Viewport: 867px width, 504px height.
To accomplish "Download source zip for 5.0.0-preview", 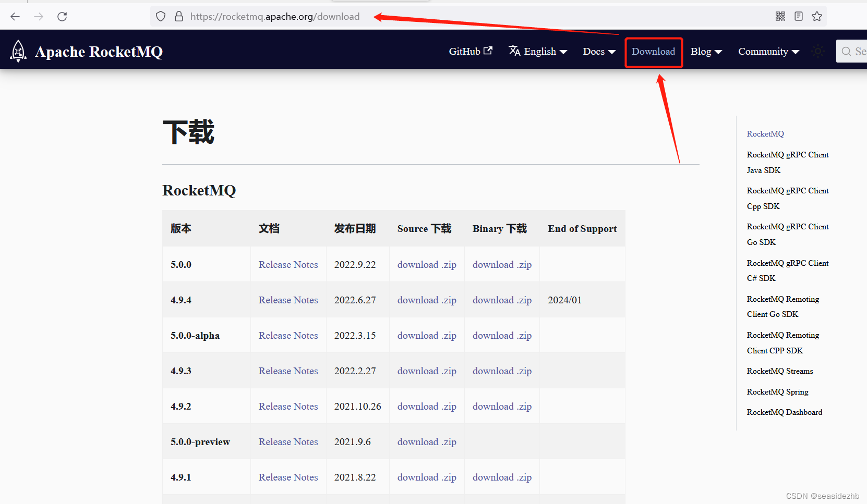I will 427,442.
